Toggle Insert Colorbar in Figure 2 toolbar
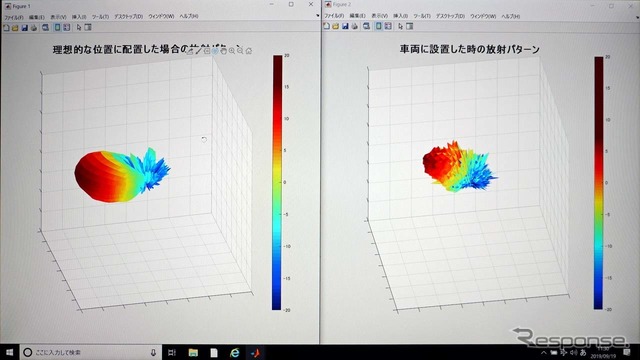 coord(379,26)
